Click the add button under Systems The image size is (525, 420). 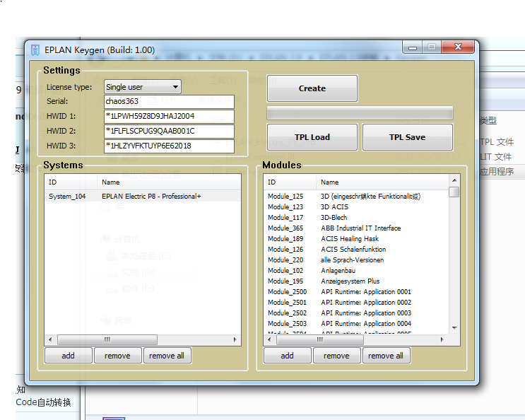tap(68, 356)
